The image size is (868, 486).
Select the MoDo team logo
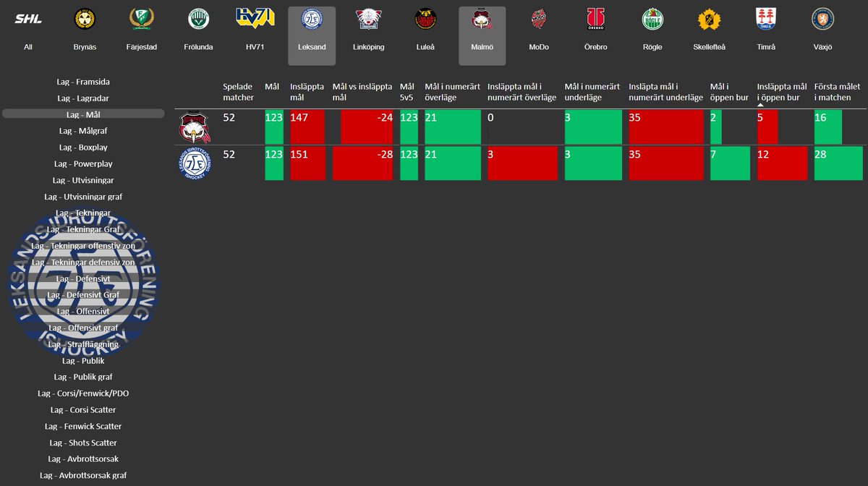pos(539,19)
